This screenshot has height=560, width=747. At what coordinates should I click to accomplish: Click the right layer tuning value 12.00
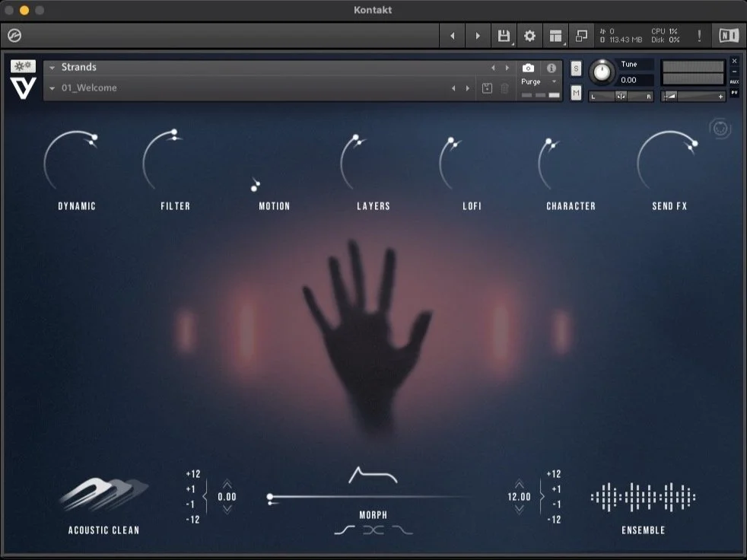(x=520, y=497)
